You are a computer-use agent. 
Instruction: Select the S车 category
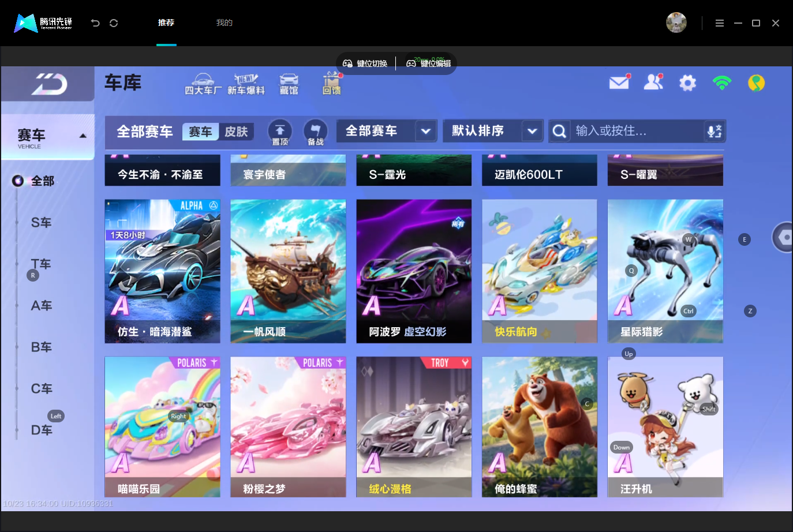(x=41, y=223)
